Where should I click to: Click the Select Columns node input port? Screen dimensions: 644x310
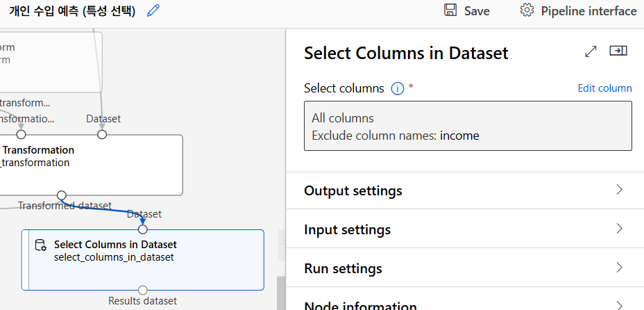143,229
